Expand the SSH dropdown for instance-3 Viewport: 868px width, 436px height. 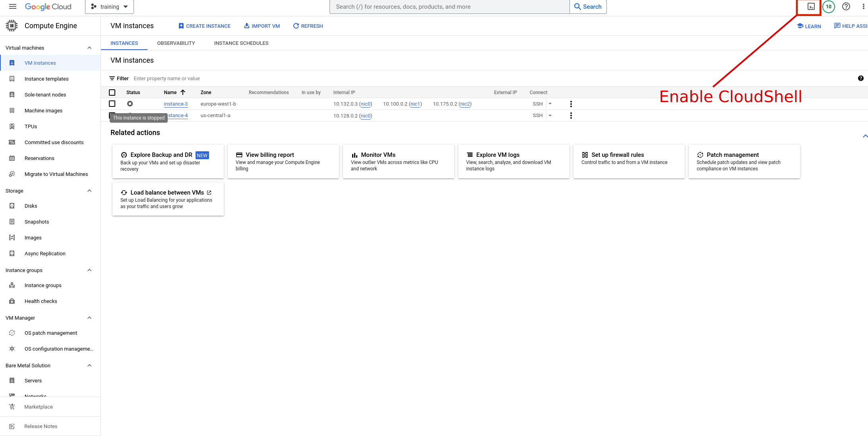tap(550, 104)
